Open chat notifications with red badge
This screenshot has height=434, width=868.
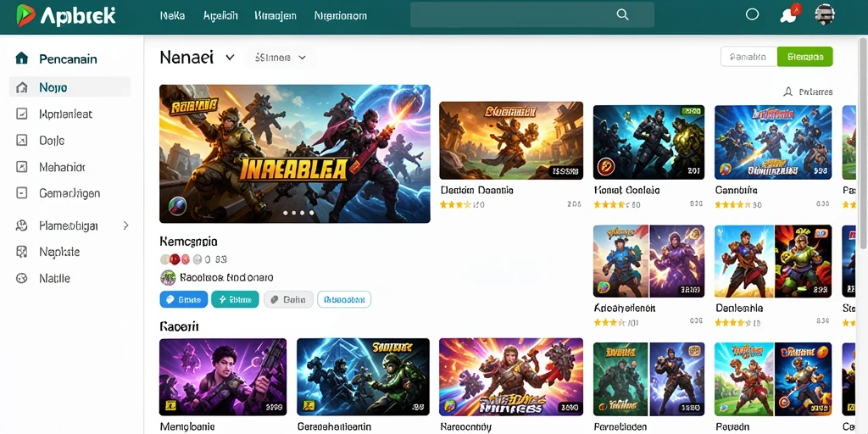(x=789, y=14)
